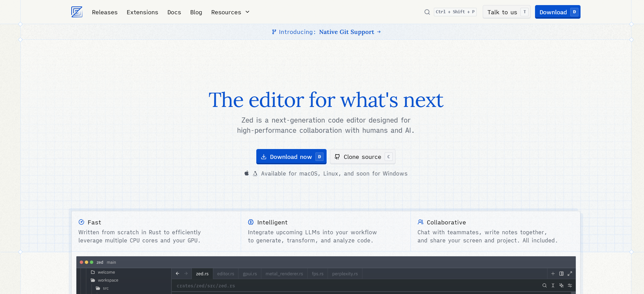The width and height of the screenshot is (644, 294).
Task: Select the zed.rs editor tab
Action: pos(202,274)
